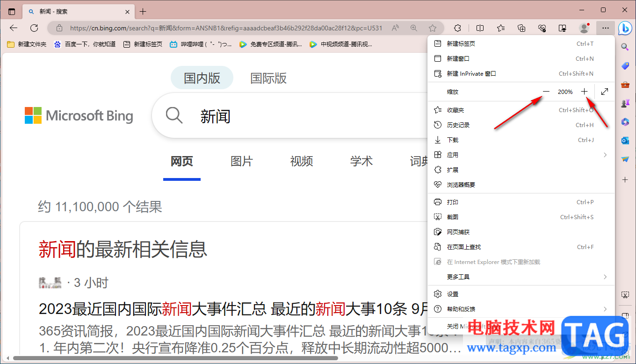Open sidebar Games chess icon

pyautogui.click(x=625, y=103)
